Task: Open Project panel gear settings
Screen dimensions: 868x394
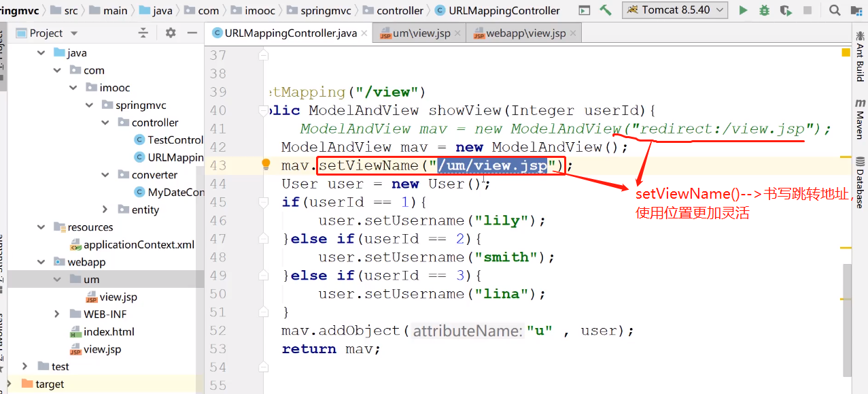Action: click(171, 33)
